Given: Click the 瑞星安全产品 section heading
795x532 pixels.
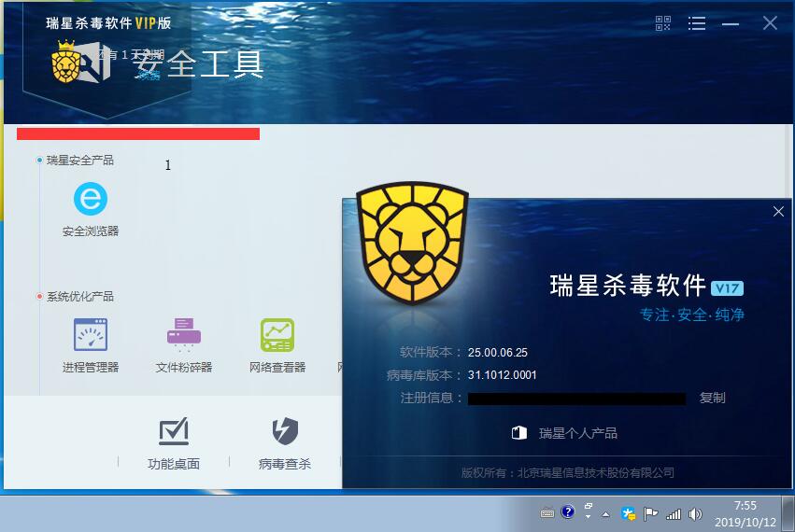Looking at the screenshot, I should (x=80, y=161).
